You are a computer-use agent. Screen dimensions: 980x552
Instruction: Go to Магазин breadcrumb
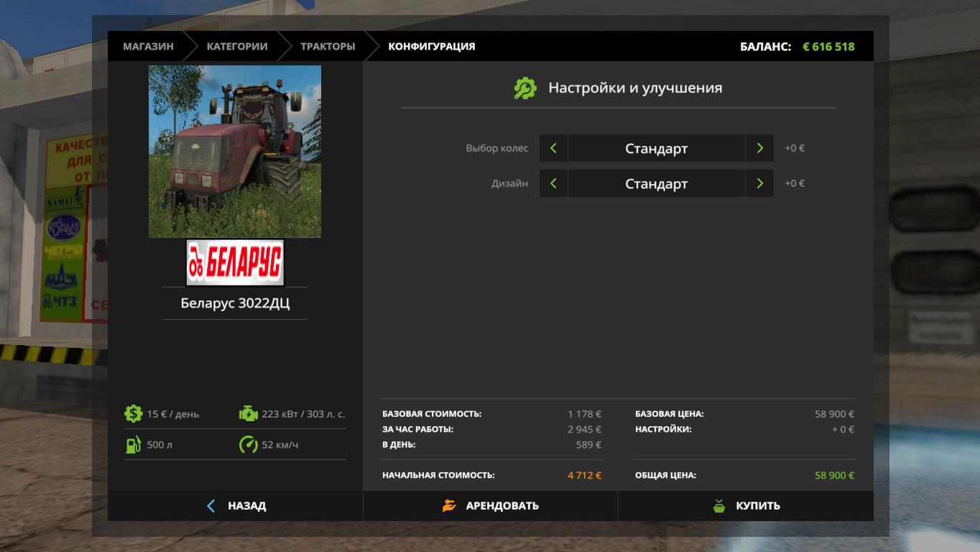point(148,46)
